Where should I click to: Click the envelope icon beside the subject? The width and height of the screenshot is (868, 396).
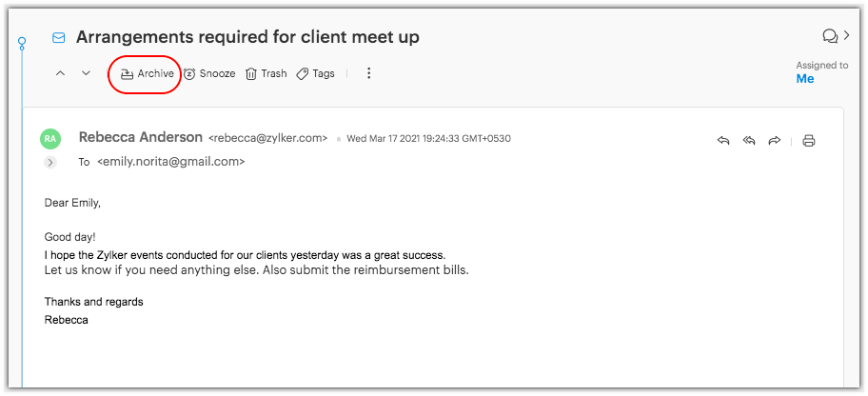[x=59, y=38]
